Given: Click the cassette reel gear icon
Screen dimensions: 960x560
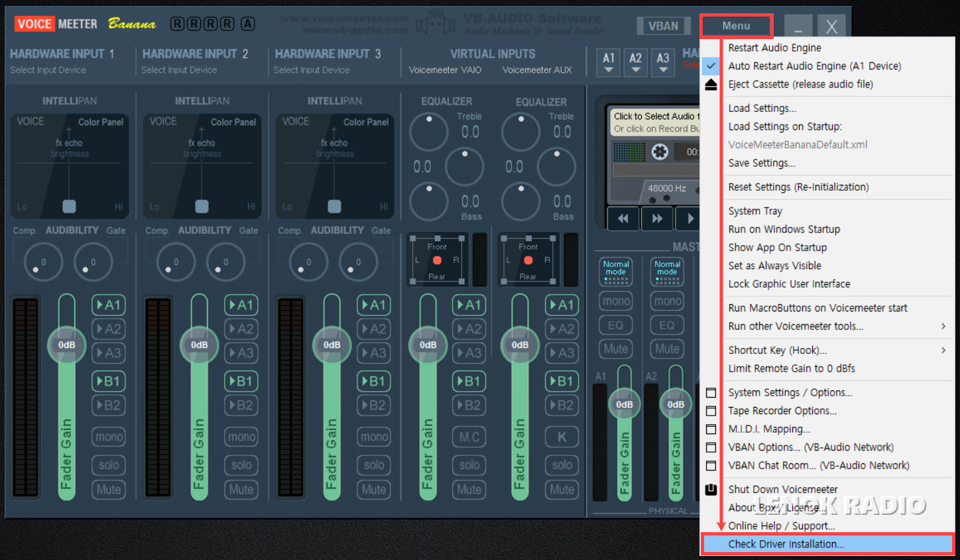Looking at the screenshot, I should tap(660, 152).
